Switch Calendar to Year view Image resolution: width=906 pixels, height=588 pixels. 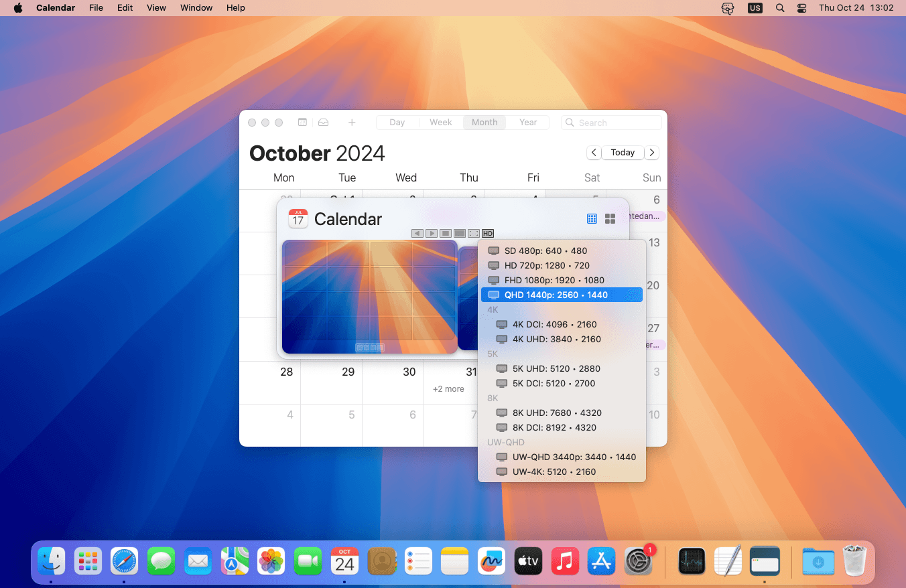coord(528,123)
